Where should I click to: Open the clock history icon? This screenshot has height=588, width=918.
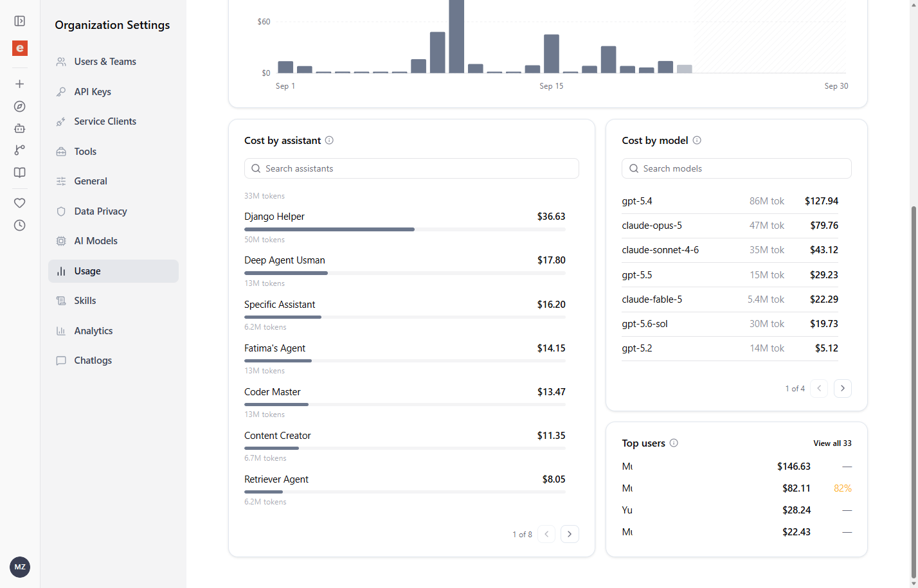click(x=20, y=226)
